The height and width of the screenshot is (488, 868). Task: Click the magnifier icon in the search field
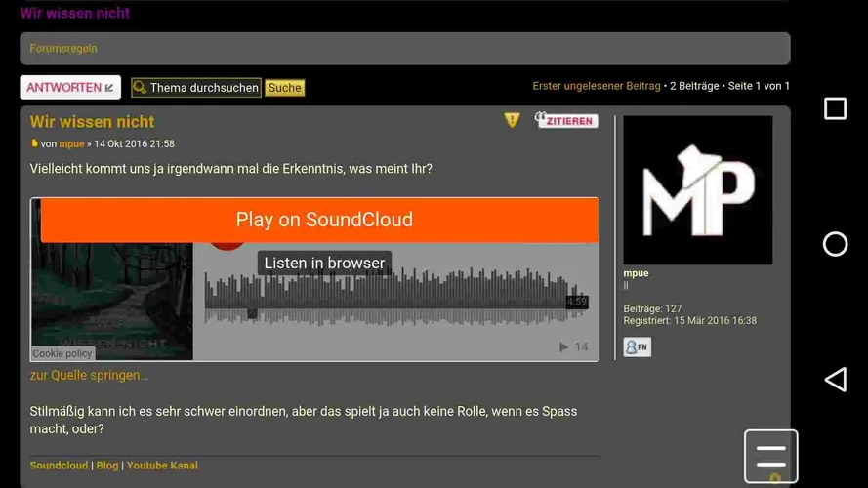(140, 88)
